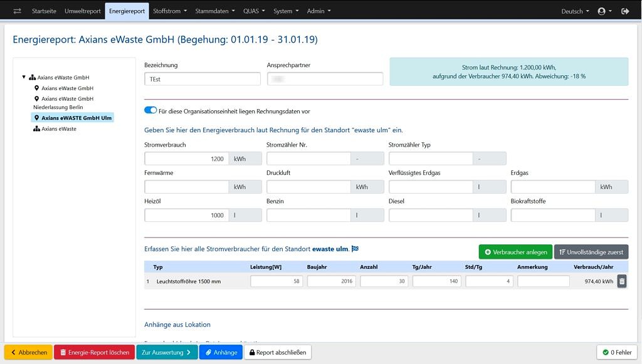Click the Stromzähler Typ input field
The width and height of the screenshot is (642, 364).
(431, 159)
